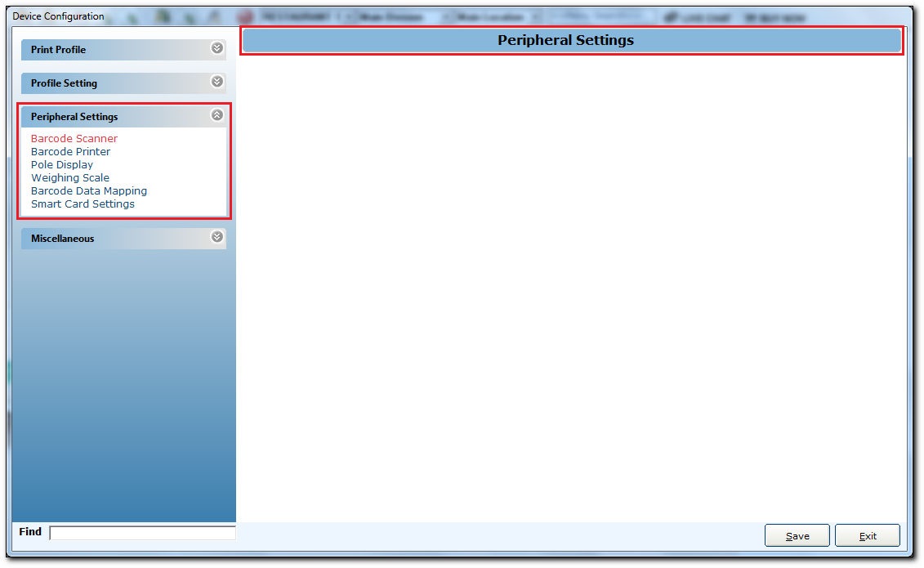Image resolution: width=924 pixels, height=568 pixels.
Task: Select the Peripheral Settings panel header
Action: 123,117
